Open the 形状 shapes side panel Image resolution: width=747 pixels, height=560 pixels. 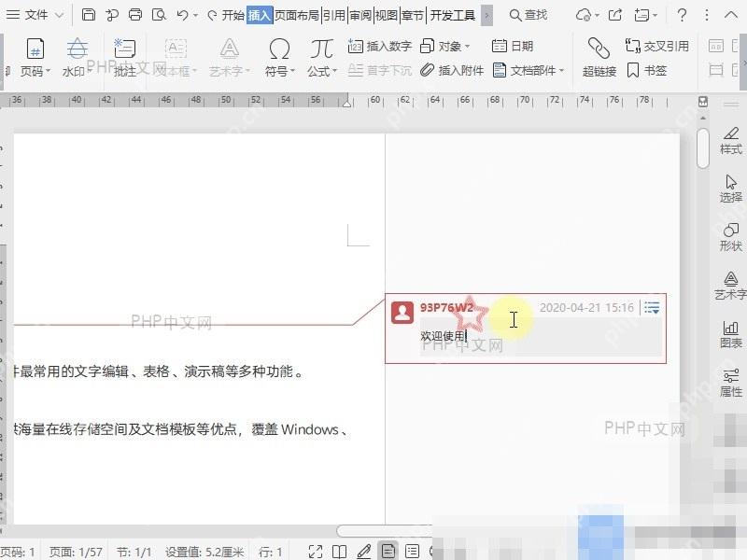point(731,238)
